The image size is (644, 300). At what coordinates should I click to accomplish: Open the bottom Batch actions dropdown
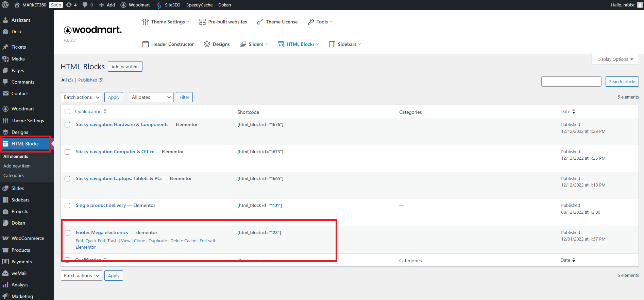tap(82, 276)
